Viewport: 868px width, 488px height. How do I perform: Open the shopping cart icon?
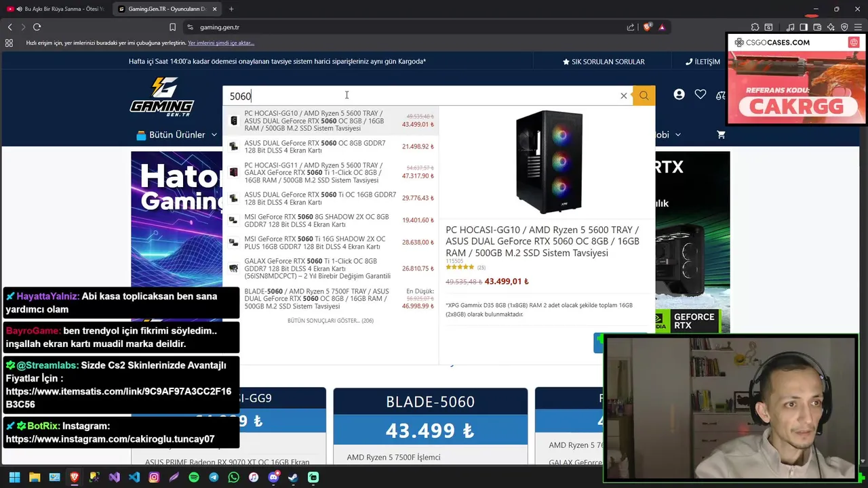721,134
